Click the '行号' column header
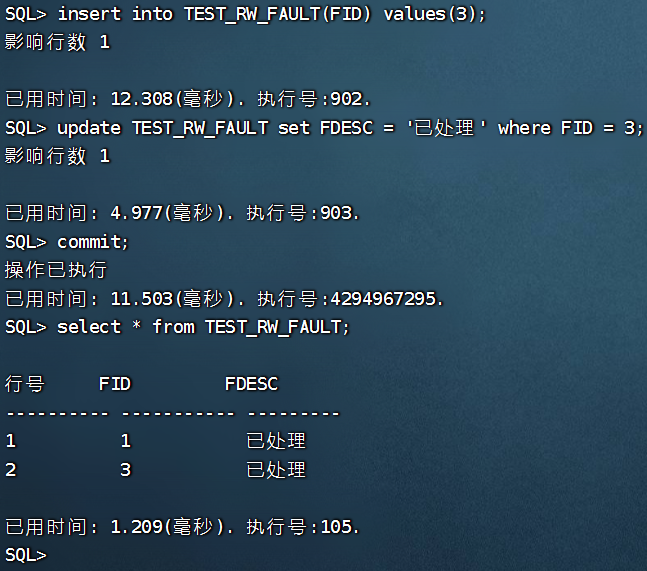The width and height of the screenshot is (647, 571). coord(24,384)
